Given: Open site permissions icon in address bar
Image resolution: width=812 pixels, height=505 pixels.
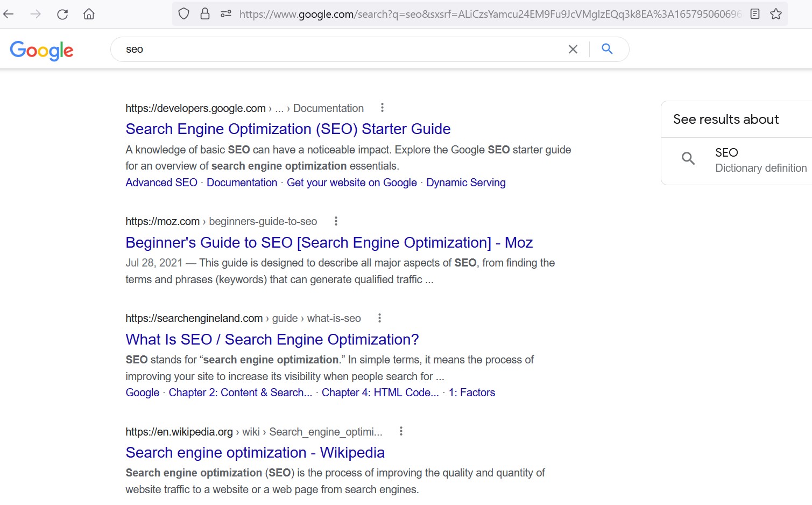Looking at the screenshot, I should [226, 14].
